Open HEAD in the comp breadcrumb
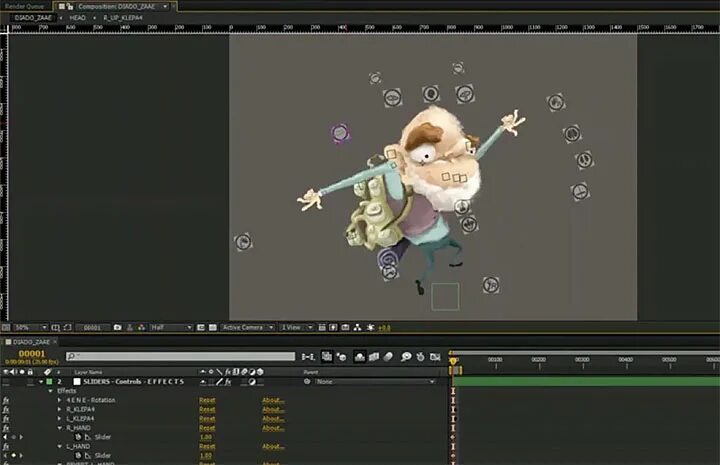 coord(77,18)
